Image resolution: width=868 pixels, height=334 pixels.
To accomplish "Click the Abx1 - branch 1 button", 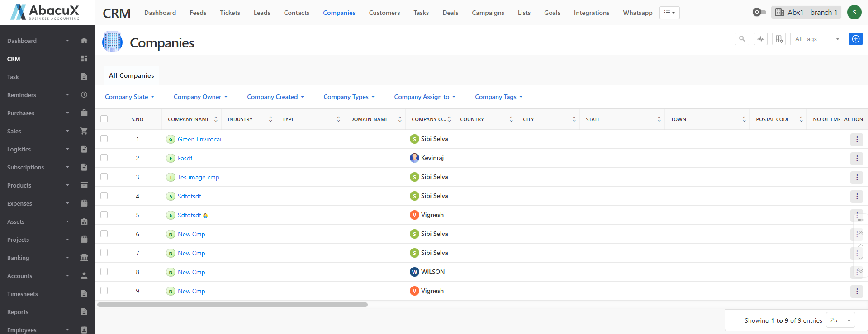I will click(806, 12).
